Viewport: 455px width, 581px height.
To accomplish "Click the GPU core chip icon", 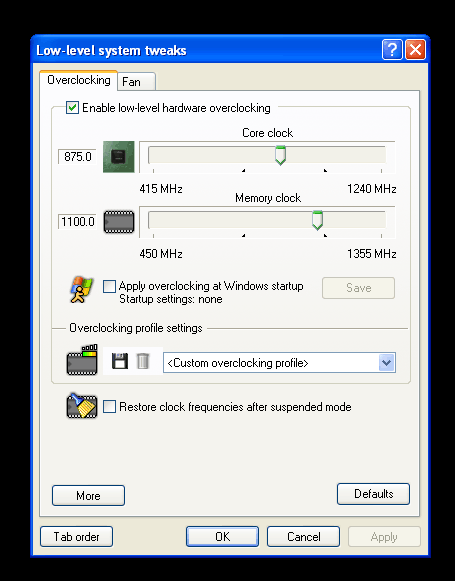I will coord(119,156).
